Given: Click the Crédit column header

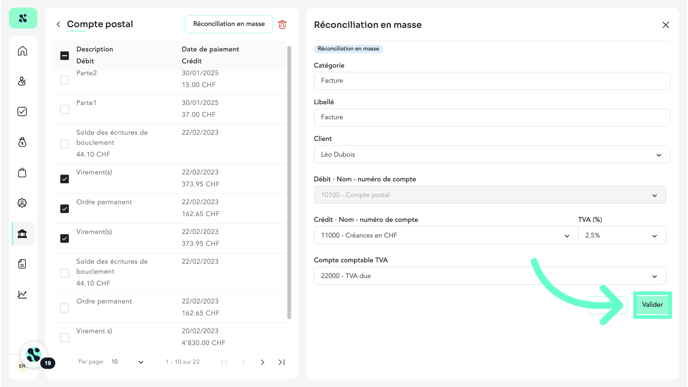Looking at the screenshot, I should [x=192, y=61].
